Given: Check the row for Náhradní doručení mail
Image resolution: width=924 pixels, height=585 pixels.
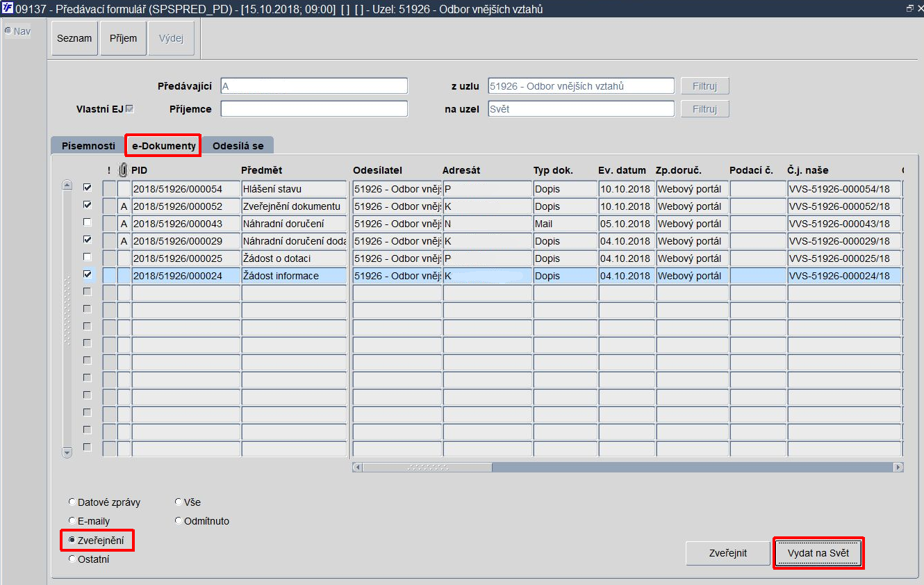Looking at the screenshot, I should pyautogui.click(x=87, y=222).
